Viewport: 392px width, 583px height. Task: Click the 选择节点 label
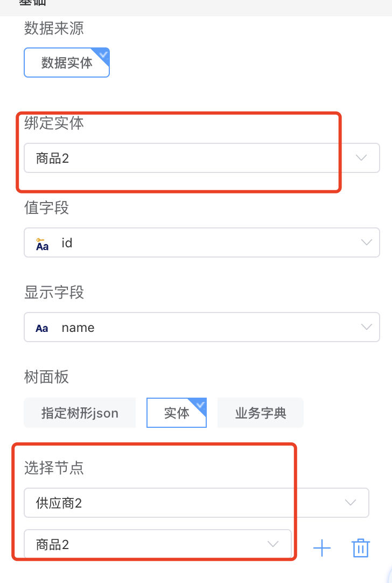54,468
